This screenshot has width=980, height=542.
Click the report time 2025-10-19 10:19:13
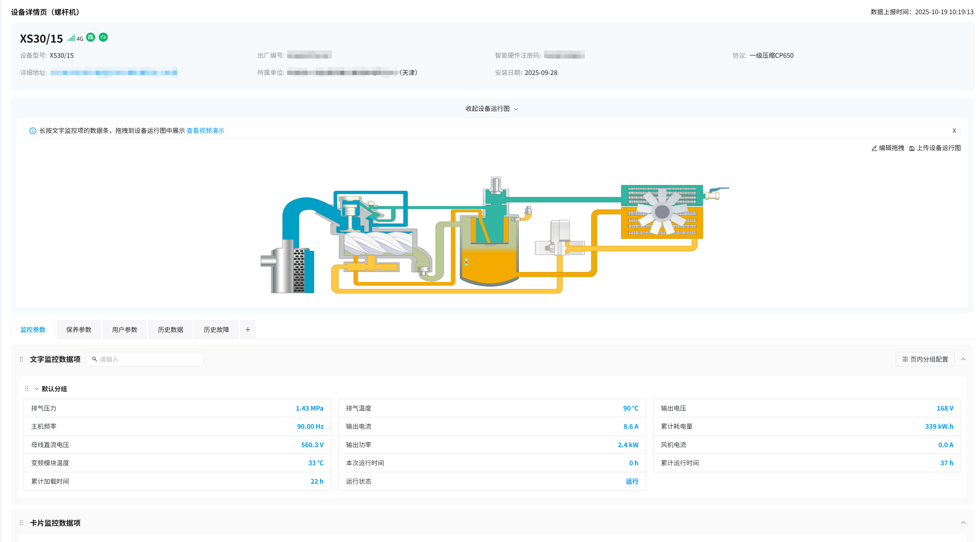click(944, 12)
